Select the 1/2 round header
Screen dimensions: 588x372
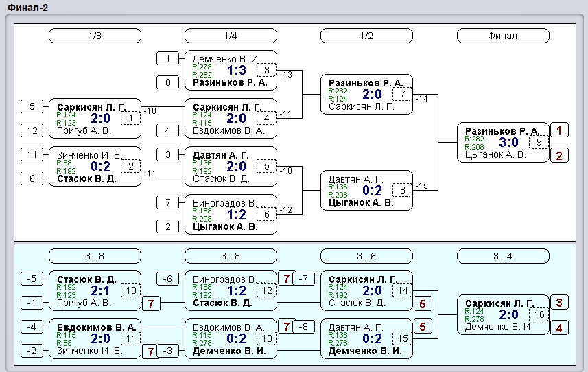click(x=366, y=36)
